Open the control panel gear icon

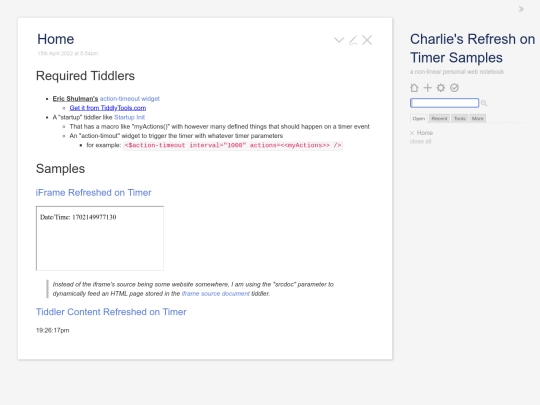(x=441, y=88)
